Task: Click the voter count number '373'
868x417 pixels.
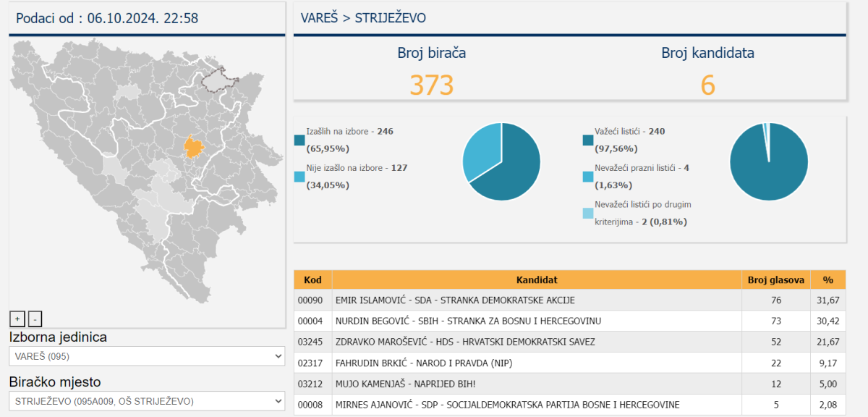Action: pos(431,85)
